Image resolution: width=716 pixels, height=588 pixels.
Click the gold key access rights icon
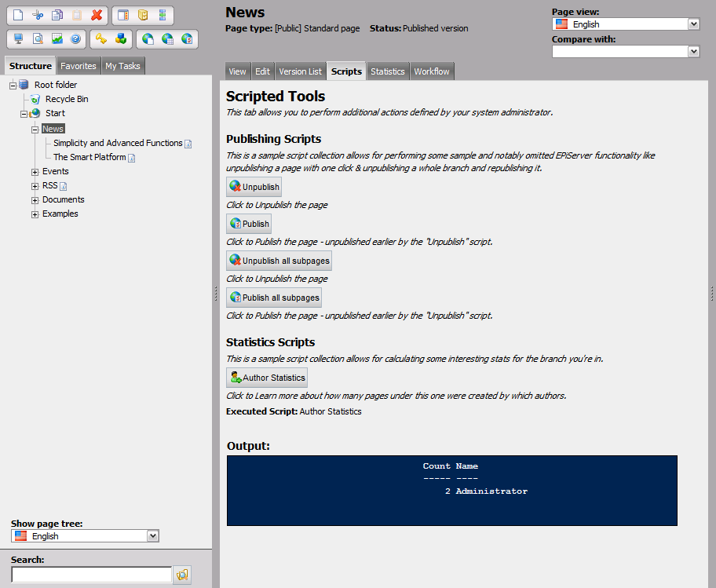(100, 38)
